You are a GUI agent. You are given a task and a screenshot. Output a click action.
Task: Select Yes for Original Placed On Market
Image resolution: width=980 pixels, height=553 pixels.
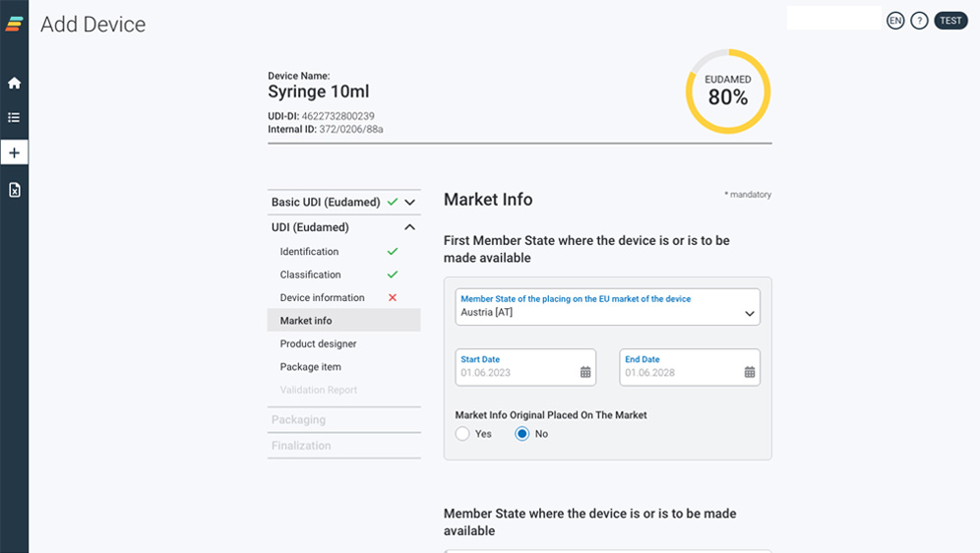[x=462, y=434]
